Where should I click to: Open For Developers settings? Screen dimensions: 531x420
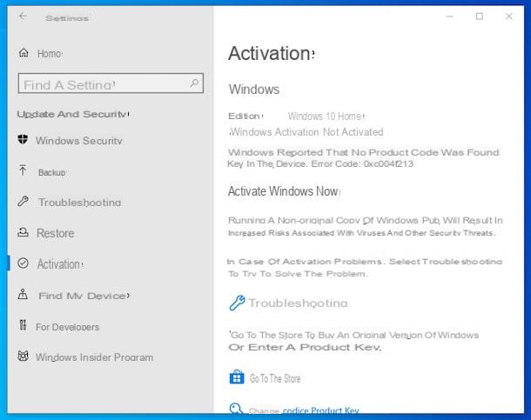coord(67,327)
